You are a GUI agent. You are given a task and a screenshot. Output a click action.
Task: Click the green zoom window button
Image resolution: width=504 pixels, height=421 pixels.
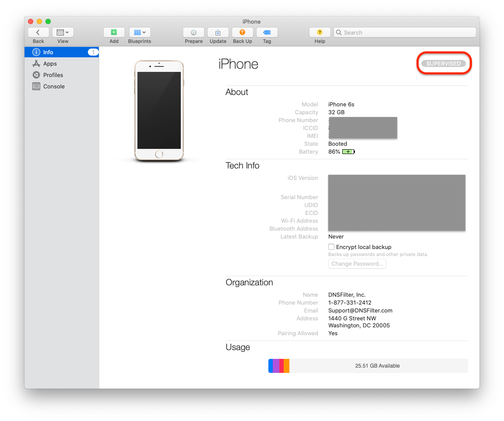pyautogui.click(x=48, y=21)
